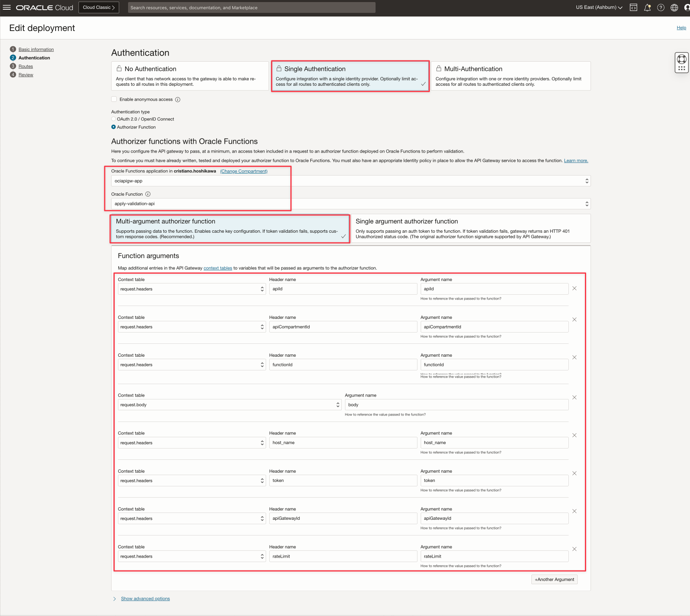This screenshot has height=616, width=690.
Task: Go to Basic information step
Action: point(36,50)
